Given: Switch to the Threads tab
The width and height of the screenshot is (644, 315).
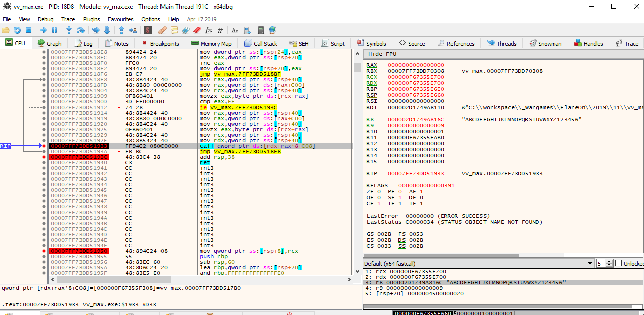Looking at the screenshot, I should 502,44.
